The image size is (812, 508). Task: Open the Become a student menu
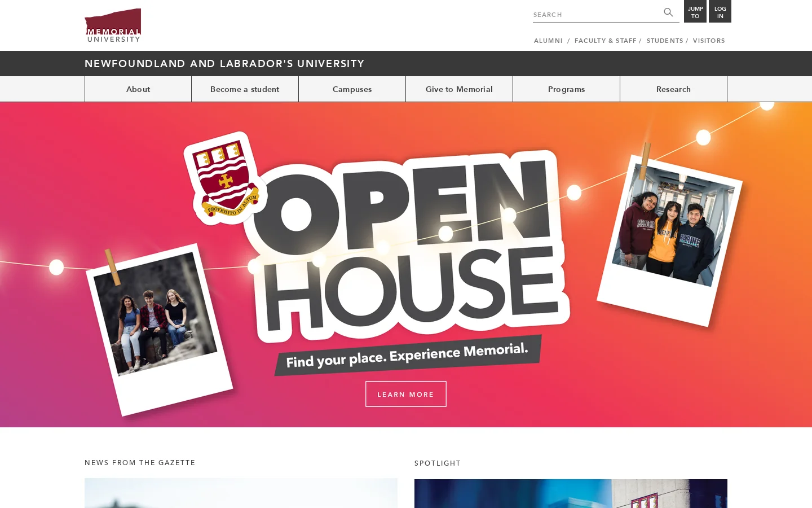[x=245, y=89]
